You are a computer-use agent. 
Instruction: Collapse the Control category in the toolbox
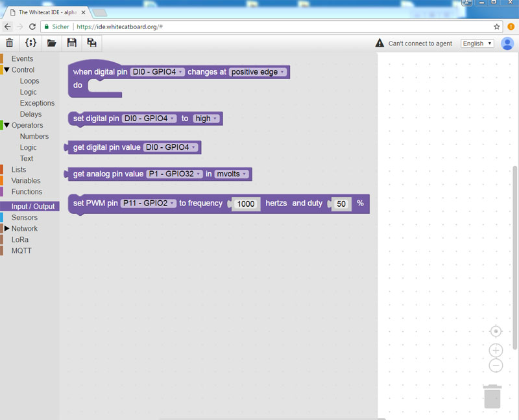point(7,70)
